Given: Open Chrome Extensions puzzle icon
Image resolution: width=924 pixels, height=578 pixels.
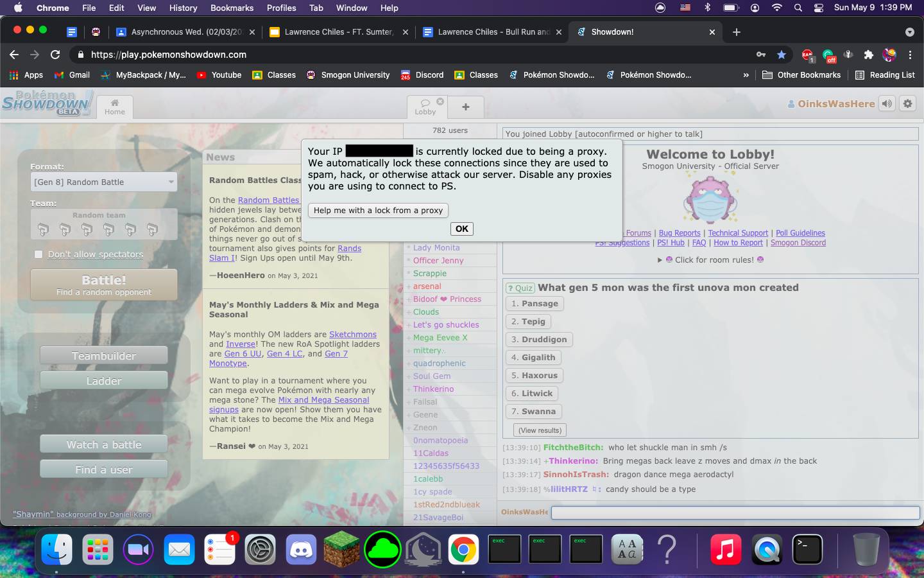Looking at the screenshot, I should click(869, 55).
